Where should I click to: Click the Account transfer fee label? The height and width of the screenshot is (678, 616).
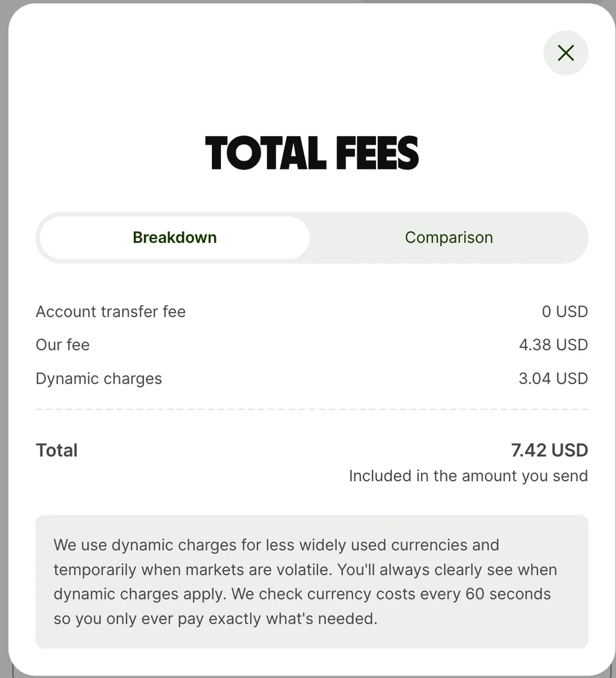point(111,311)
